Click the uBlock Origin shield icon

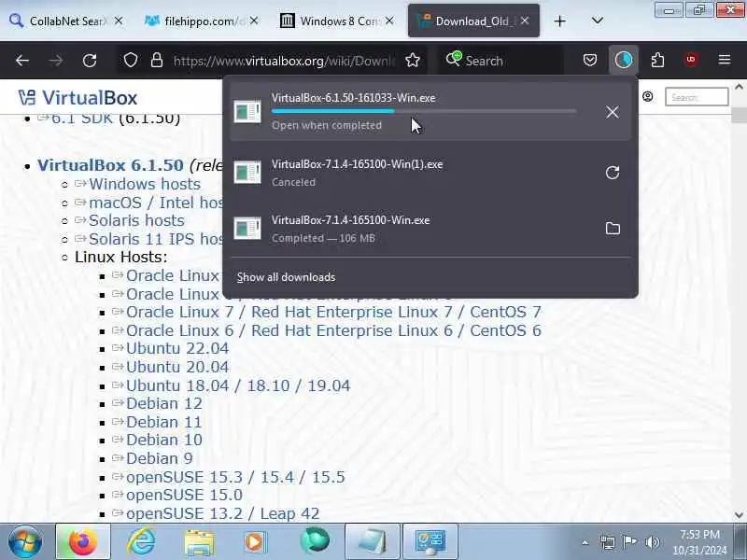click(x=691, y=60)
